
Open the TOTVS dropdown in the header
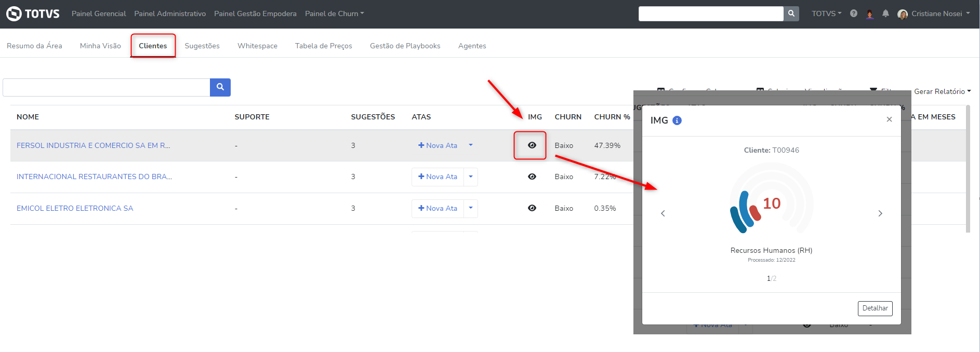coord(827,13)
